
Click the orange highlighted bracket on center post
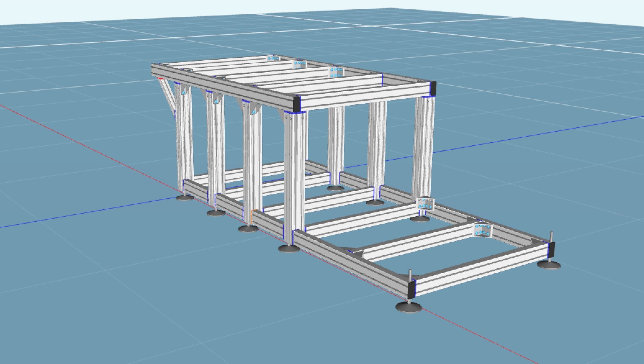252,216
